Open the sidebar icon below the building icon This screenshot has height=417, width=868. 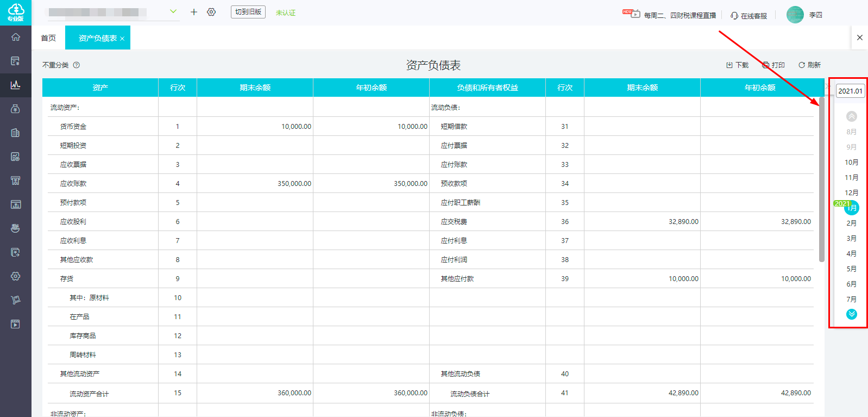[16, 157]
